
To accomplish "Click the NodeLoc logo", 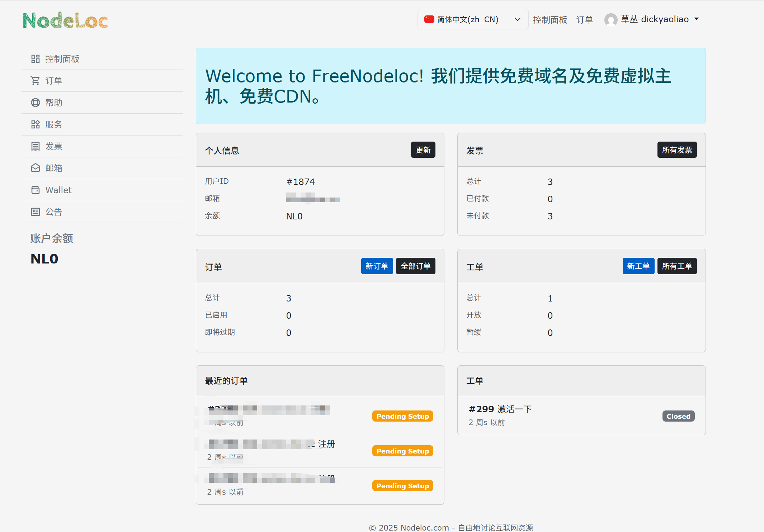I will (x=65, y=20).
